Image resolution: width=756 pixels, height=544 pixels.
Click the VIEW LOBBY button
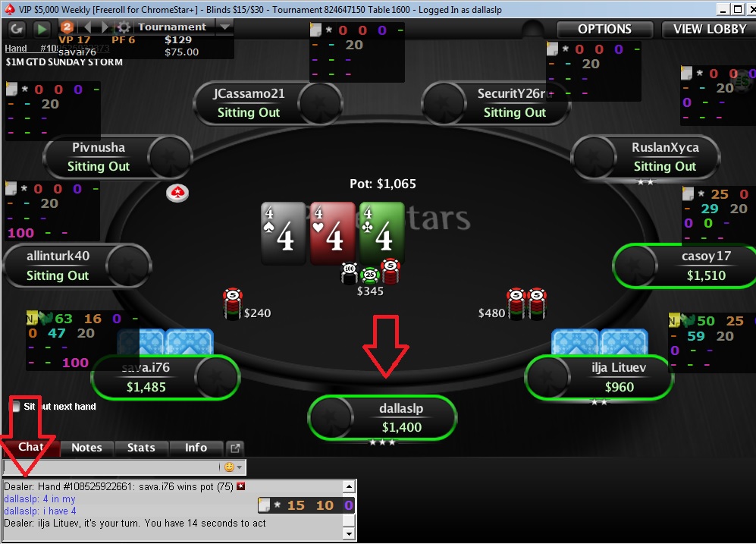(x=709, y=30)
